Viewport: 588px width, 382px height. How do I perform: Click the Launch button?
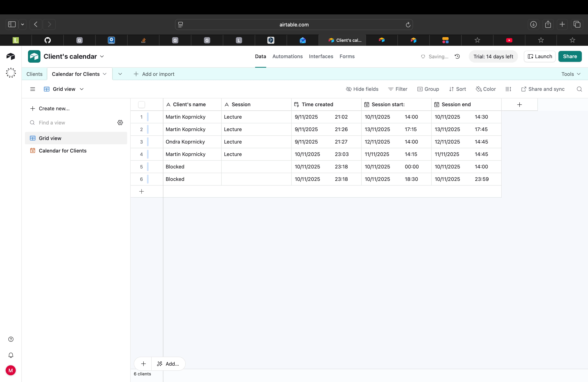pos(540,56)
